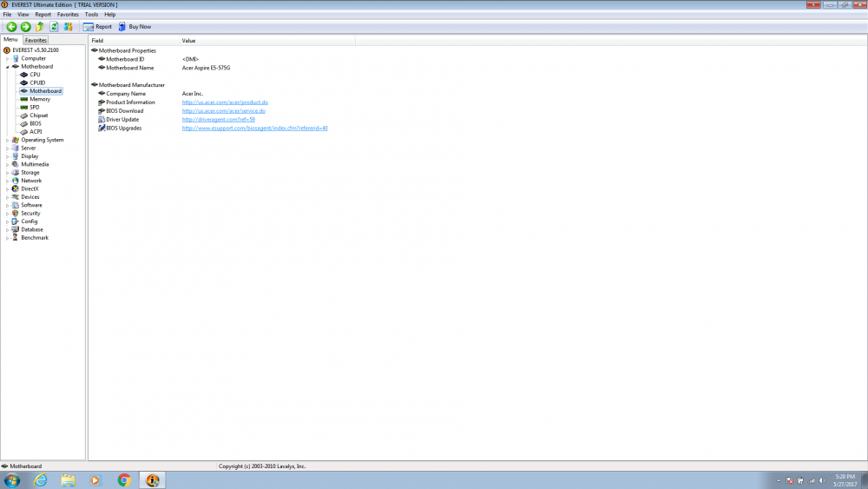Image resolution: width=868 pixels, height=489 pixels.
Task: Show hidden tray icons arrow
Action: coord(779,480)
